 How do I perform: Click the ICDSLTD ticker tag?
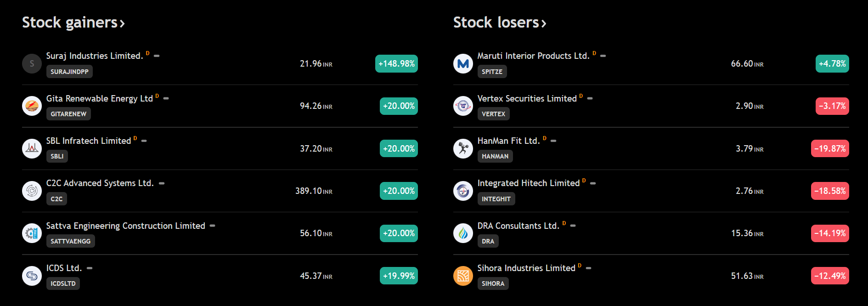63,283
